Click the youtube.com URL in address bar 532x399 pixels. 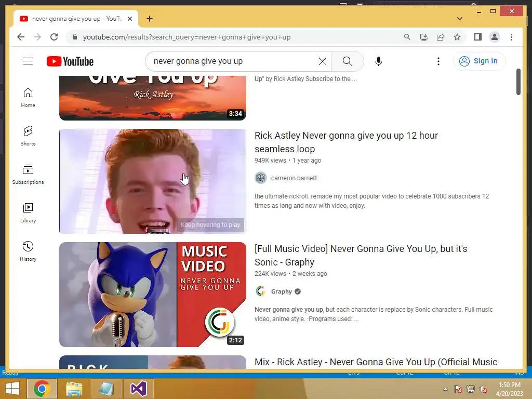pos(187,37)
